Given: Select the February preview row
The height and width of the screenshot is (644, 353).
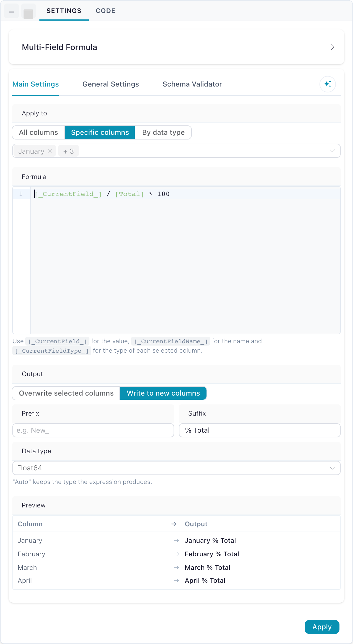Looking at the screenshot, I should click(x=176, y=554).
